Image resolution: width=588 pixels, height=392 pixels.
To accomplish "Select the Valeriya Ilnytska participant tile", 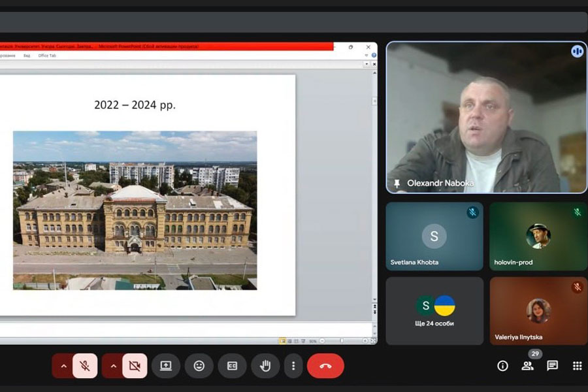I will pyautogui.click(x=538, y=311).
